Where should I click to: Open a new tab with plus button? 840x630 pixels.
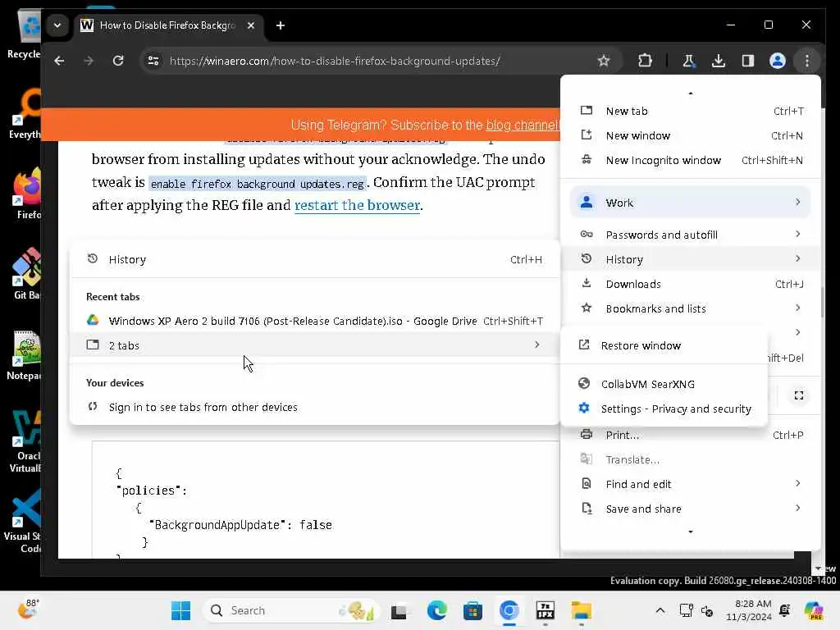pyautogui.click(x=281, y=25)
